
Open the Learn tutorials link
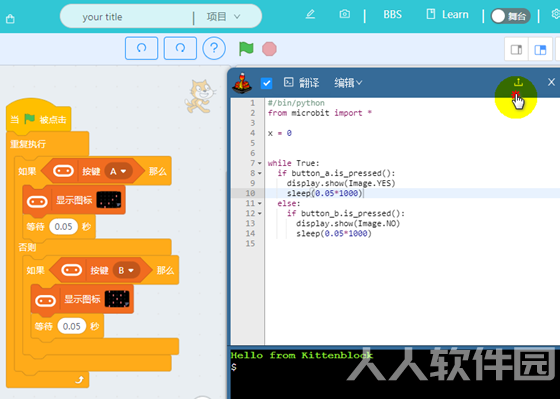pos(447,14)
